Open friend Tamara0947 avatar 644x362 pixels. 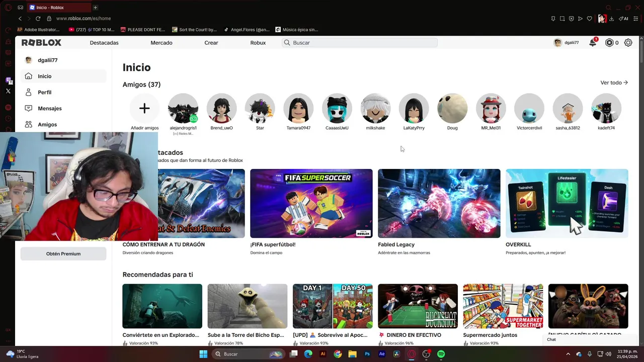point(298,108)
